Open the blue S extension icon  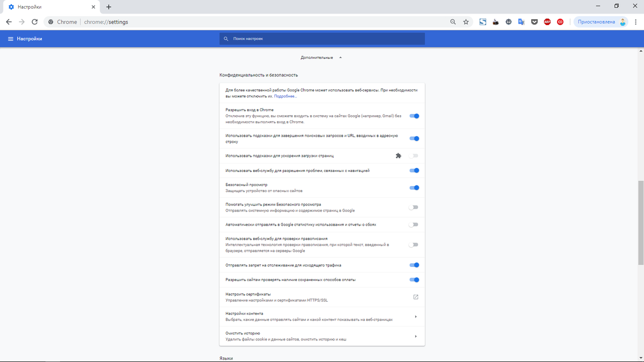482,22
